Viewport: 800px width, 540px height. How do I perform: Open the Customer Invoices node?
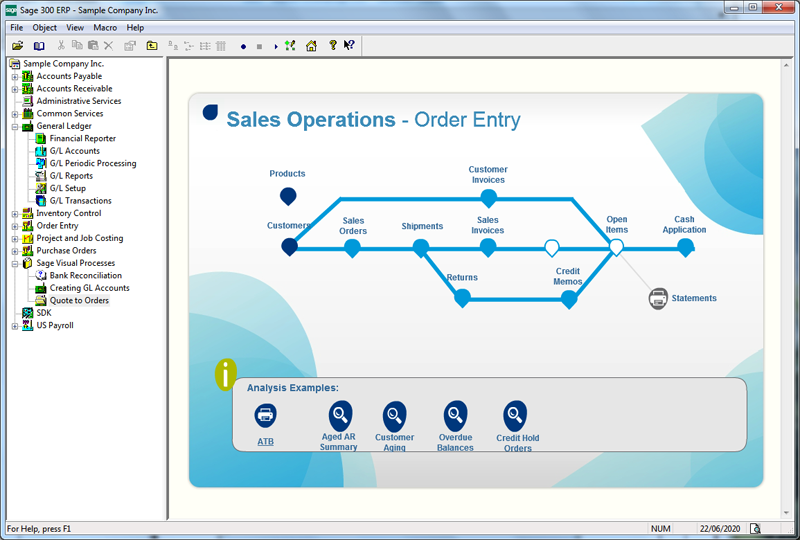[x=488, y=198]
